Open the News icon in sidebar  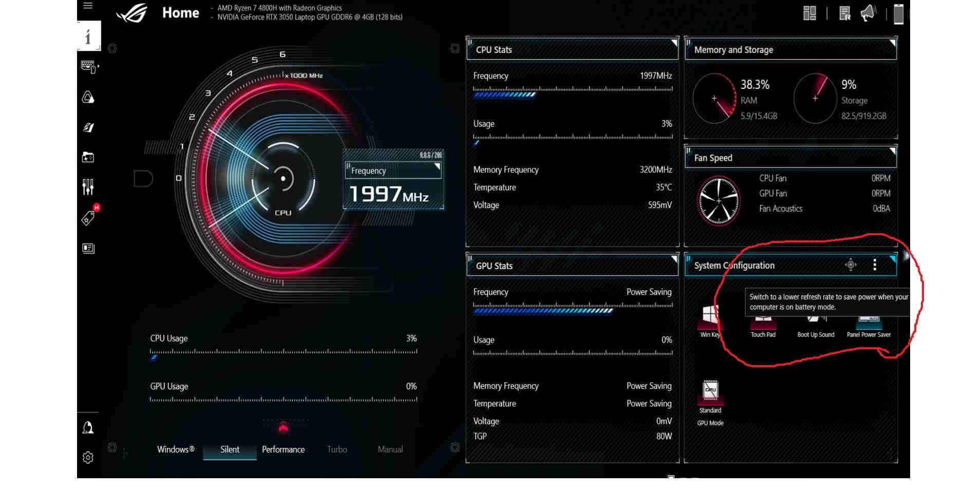click(x=88, y=249)
